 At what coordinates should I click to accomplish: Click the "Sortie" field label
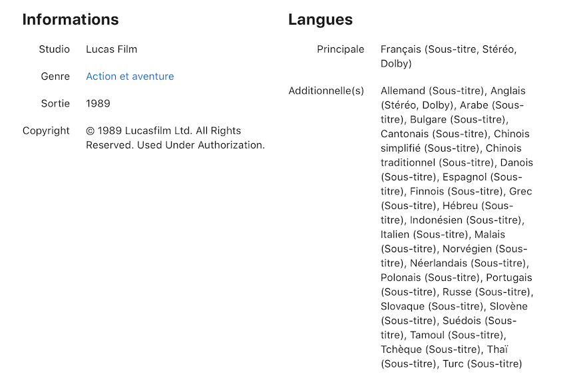point(55,104)
